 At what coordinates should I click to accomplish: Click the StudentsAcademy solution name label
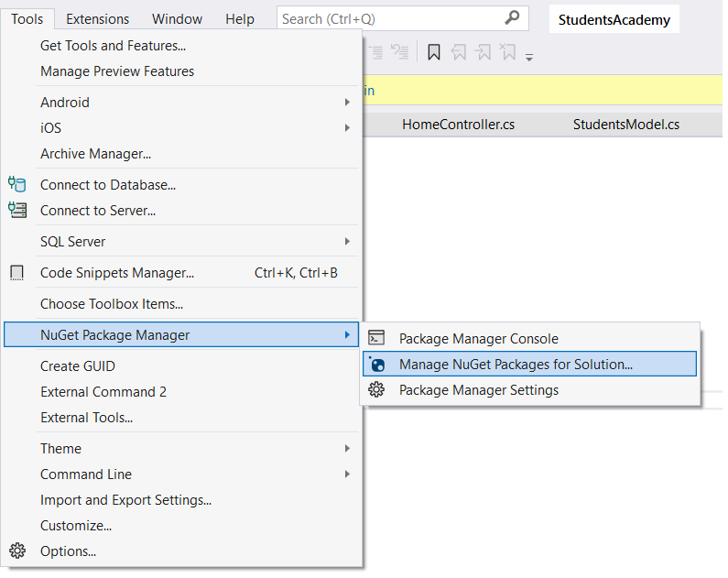(x=614, y=19)
